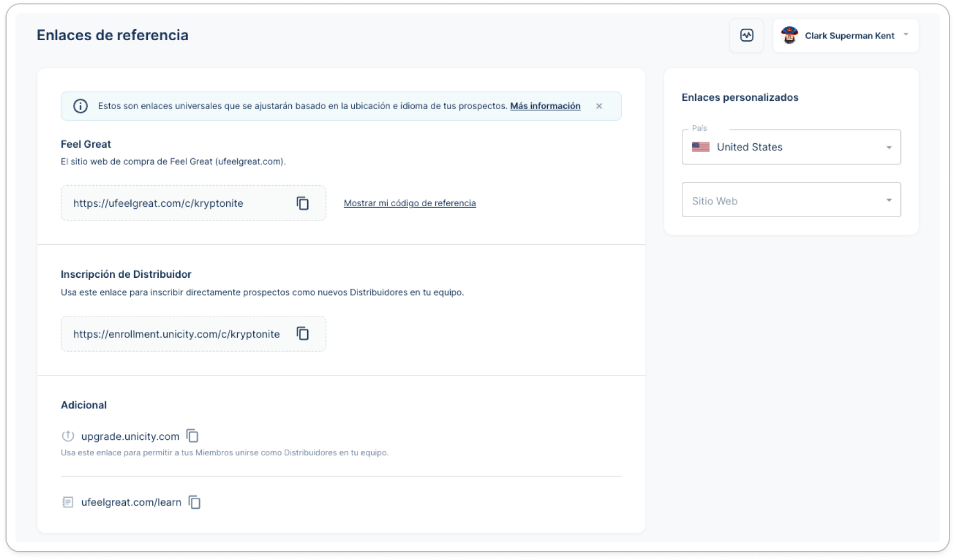Click the Inscripción de Distribuidor heading
This screenshot has width=956, height=560.
(126, 274)
